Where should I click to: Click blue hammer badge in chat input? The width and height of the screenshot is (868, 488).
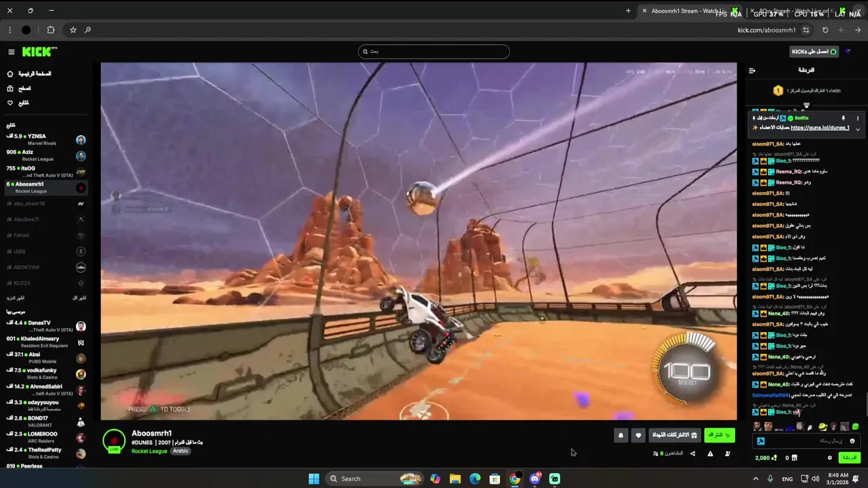[761, 441]
